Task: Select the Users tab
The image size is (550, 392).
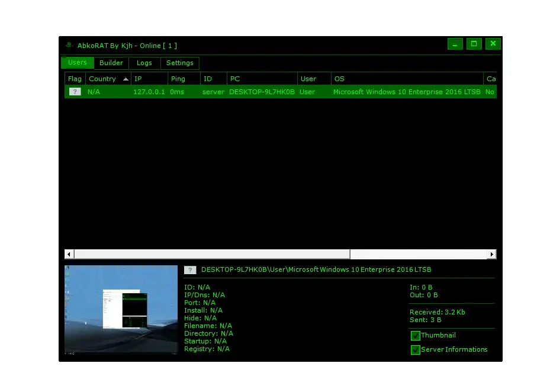Action: 78,63
